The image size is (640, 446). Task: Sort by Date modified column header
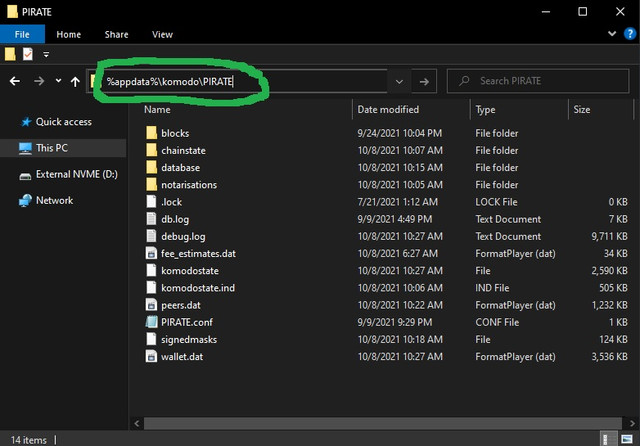[411, 109]
